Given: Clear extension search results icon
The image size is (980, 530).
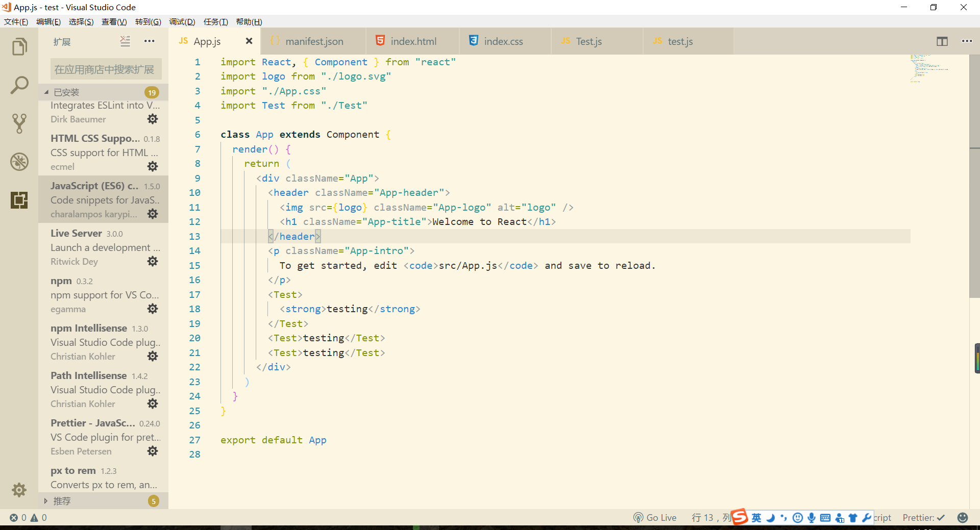Looking at the screenshot, I should pyautogui.click(x=125, y=41).
